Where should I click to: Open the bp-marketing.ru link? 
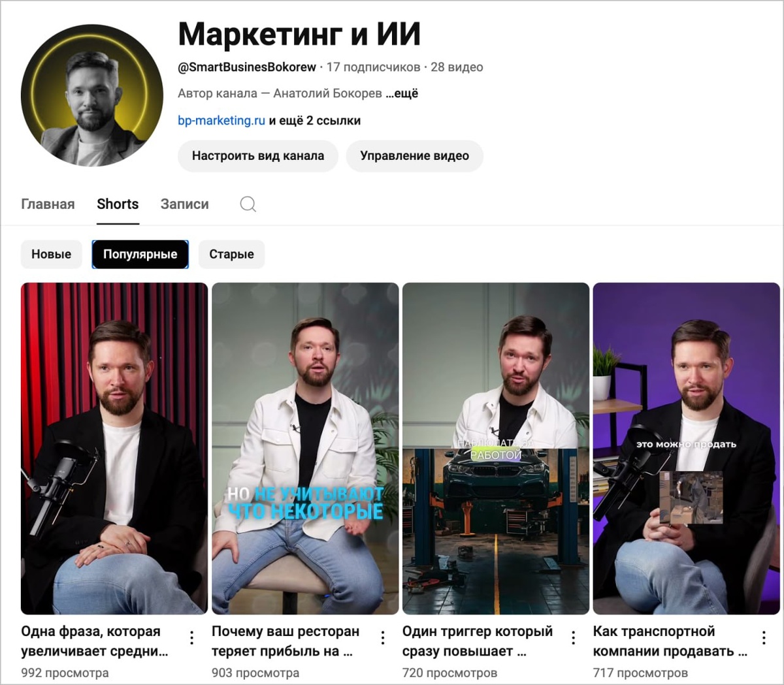click(221, 121)
